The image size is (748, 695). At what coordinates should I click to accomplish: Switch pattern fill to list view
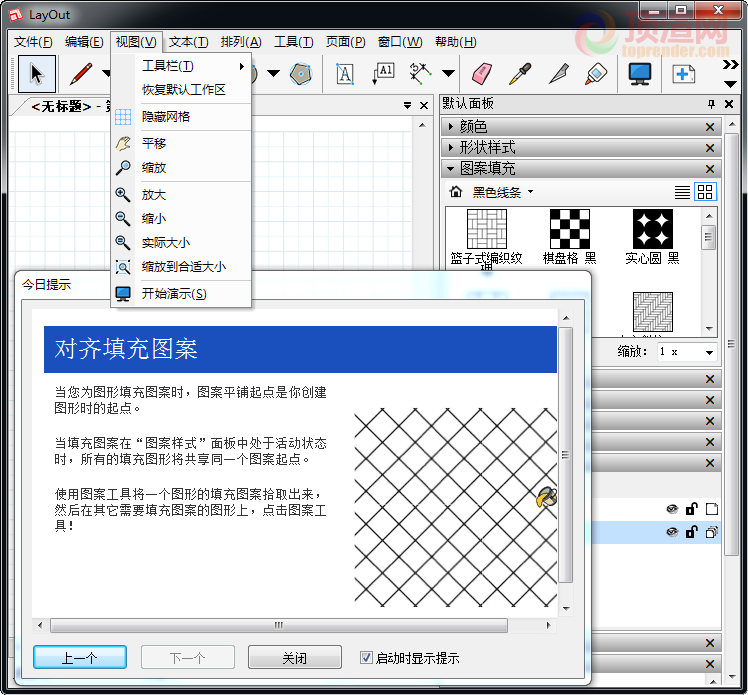[x=682, y=192]
